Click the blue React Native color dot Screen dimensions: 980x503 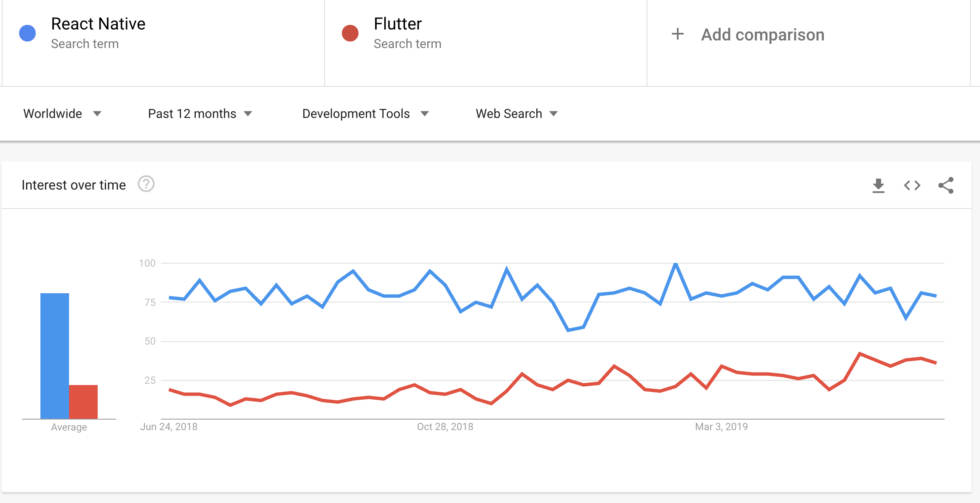coord(27,33)
